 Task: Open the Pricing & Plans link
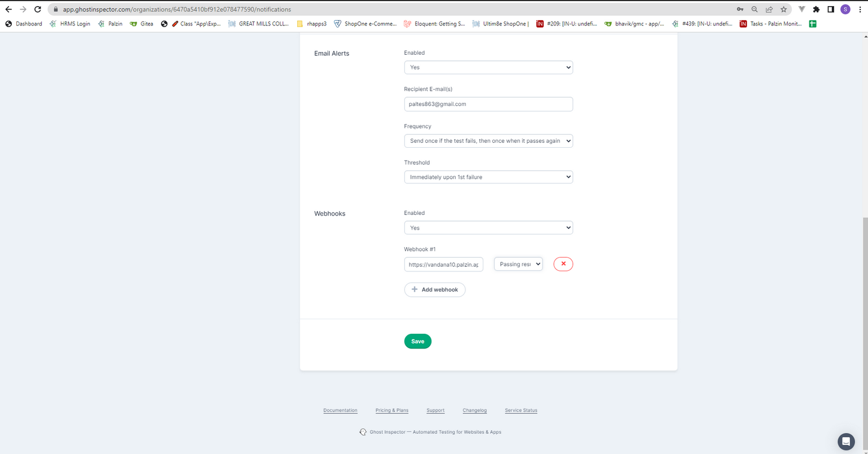click(x=392, y=411)
